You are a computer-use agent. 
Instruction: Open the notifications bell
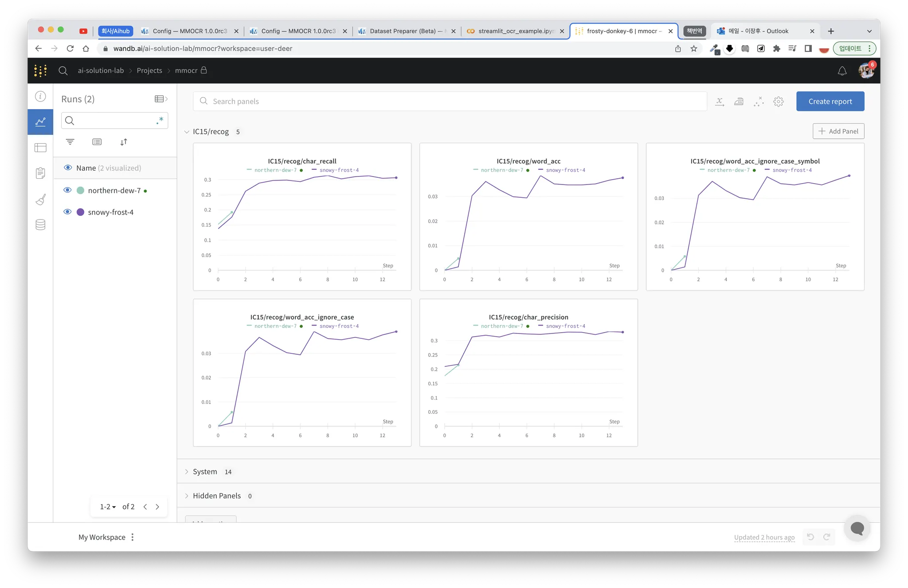point(842,71)
